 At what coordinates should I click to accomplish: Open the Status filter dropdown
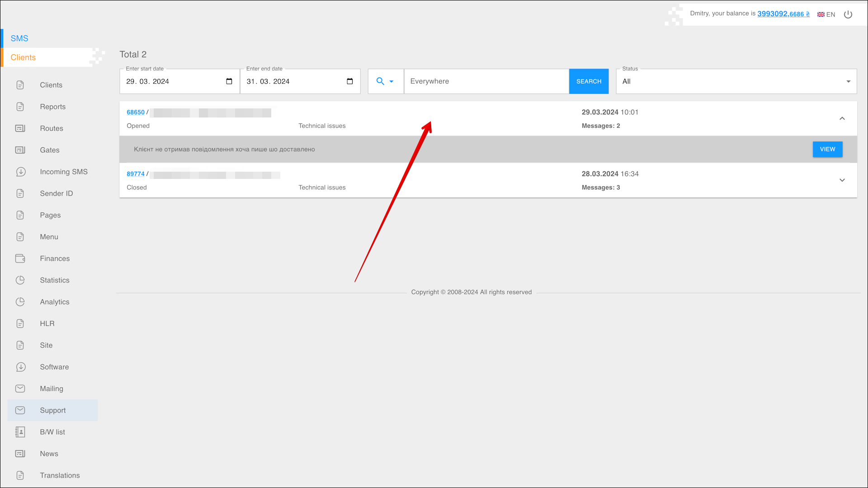(736, 81)
